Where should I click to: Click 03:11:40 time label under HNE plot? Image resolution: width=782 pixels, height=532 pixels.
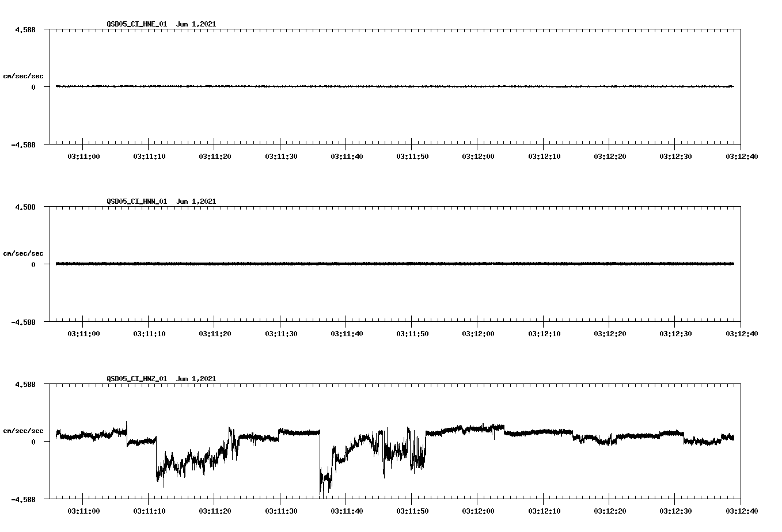(x=347, y=156)
